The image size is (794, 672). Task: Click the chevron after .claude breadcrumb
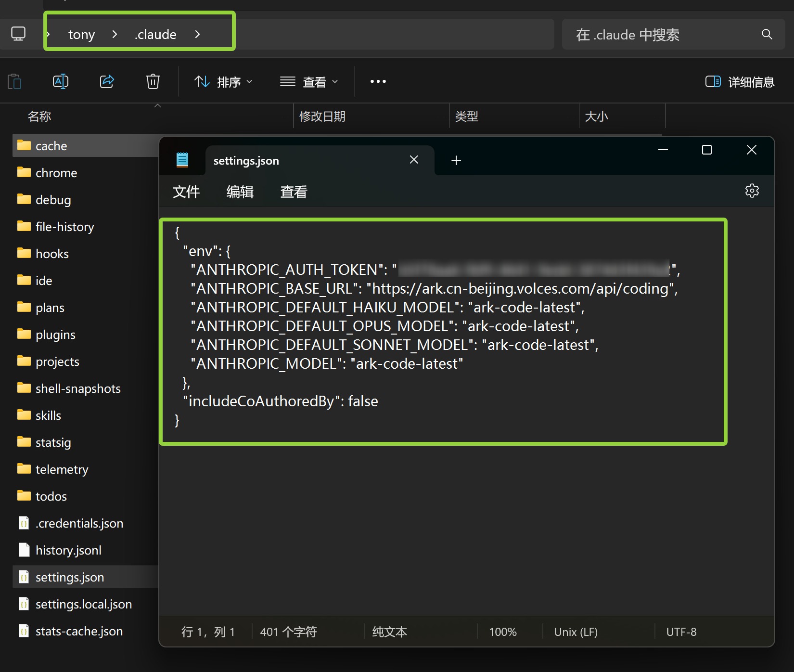tap(197, 34)
